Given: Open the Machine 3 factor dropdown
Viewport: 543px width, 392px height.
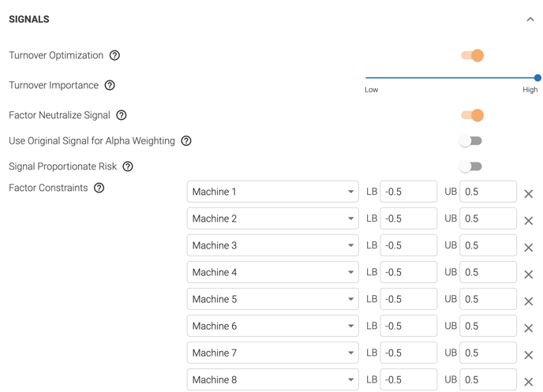Looking at the screenshot, I should (x=273, y=245).
